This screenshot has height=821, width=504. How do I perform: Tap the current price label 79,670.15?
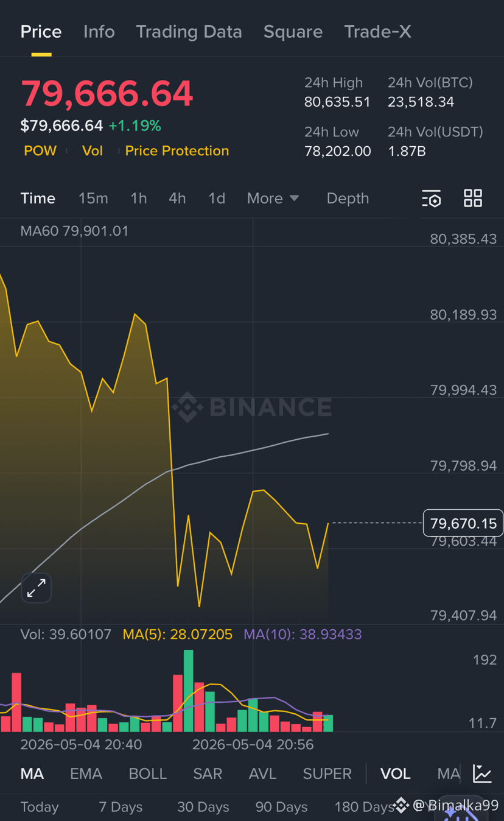(x=463, y=523)
